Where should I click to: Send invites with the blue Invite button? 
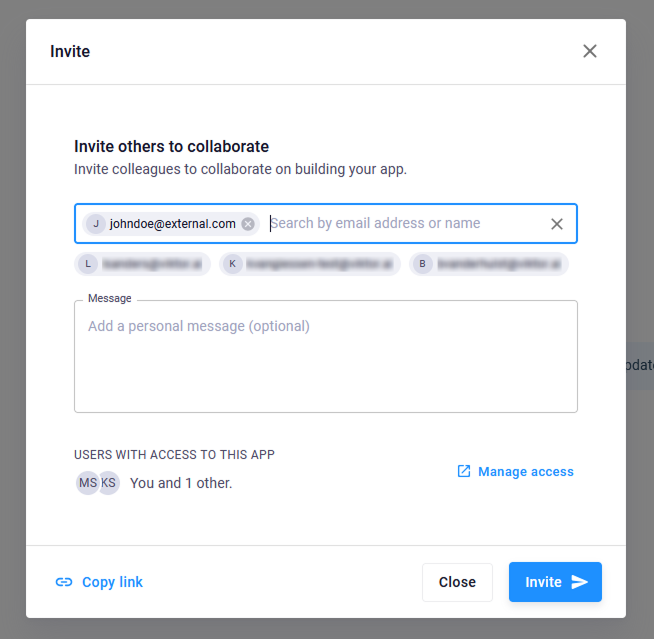tap(555, 582)
